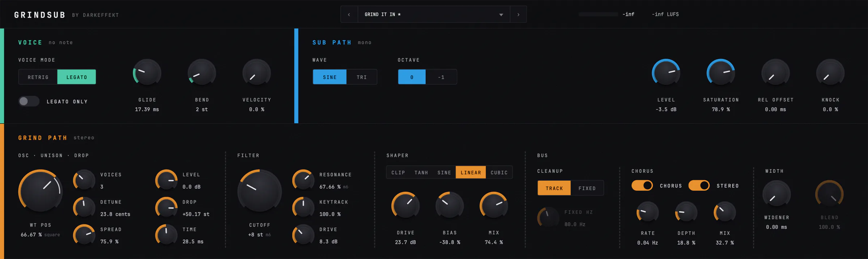Image resolution: width=868 pixels, height=259 pixels.
Task: Select the SINE shaper mode
Action: pos(444,173)
